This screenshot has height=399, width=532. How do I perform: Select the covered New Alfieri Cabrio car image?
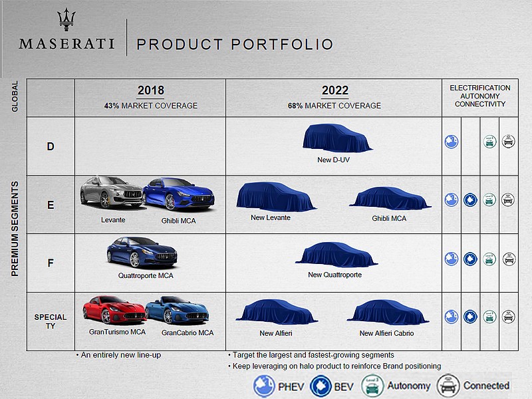(388, 312)
